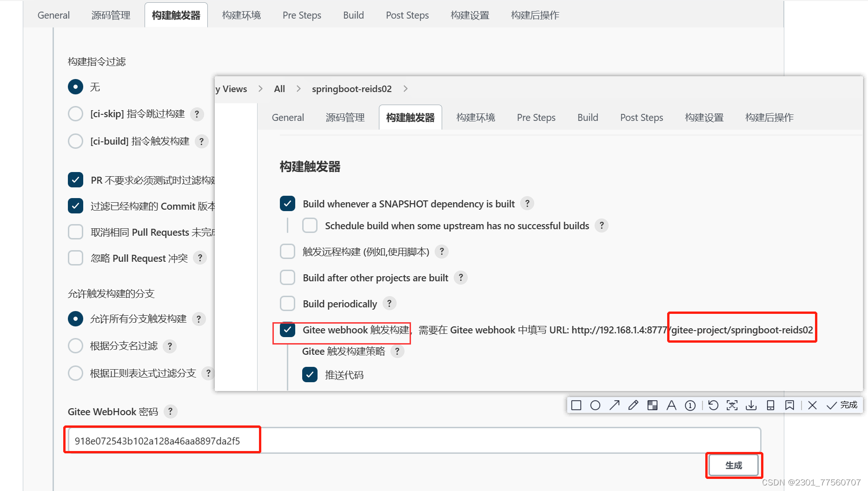
Task: Select the 根据分支名过滤 radio button
Action: tap(75, 345)
